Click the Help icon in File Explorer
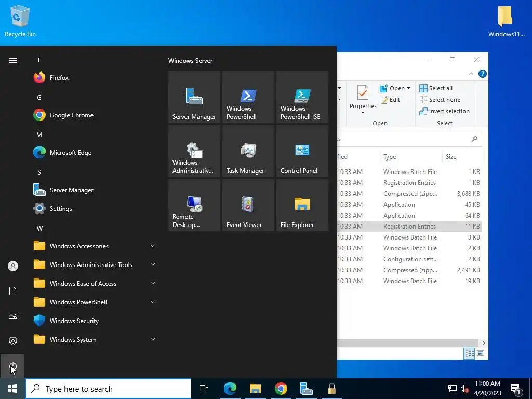 [482, 74]
